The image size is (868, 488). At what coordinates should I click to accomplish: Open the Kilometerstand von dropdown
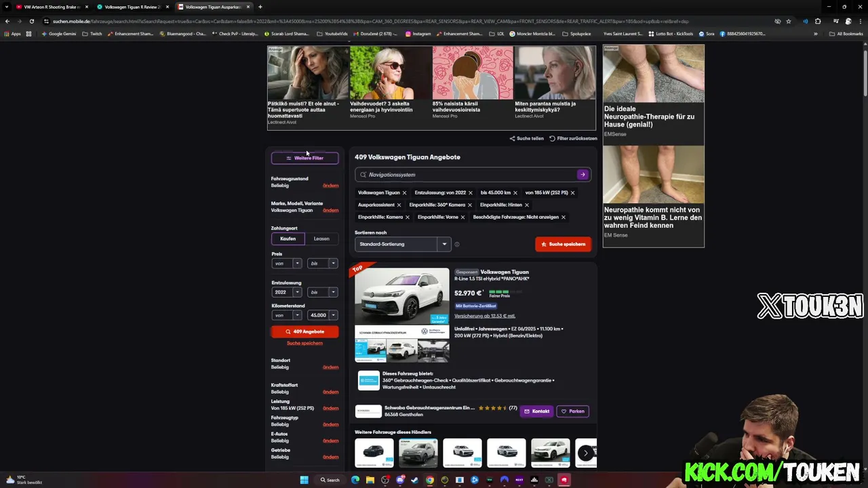coord(286,315)
